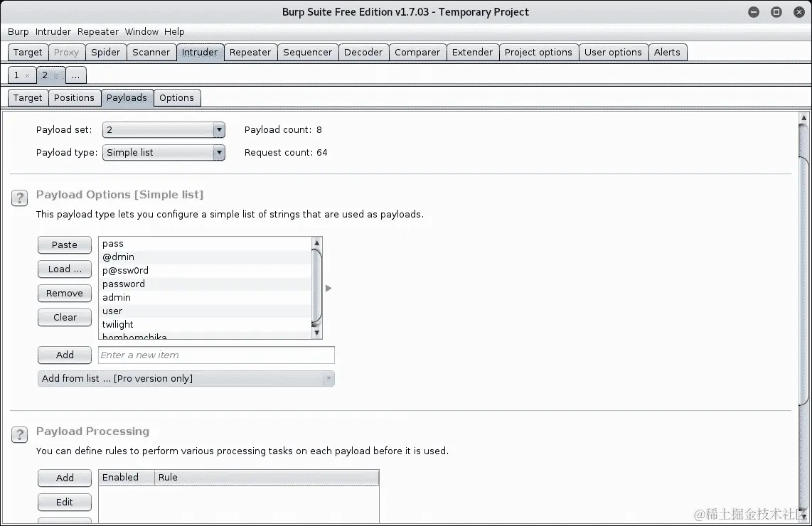Click the Paste button
Viewport: 812px width, 526px height.
(65, 245)
